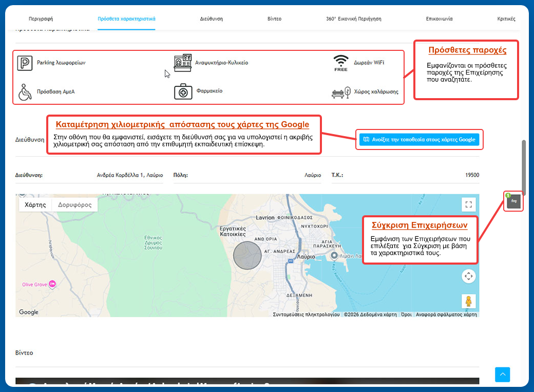Click the bench relaxation area icon
Image resolution: width=534 pixels, height=392 pixels.
341,92
